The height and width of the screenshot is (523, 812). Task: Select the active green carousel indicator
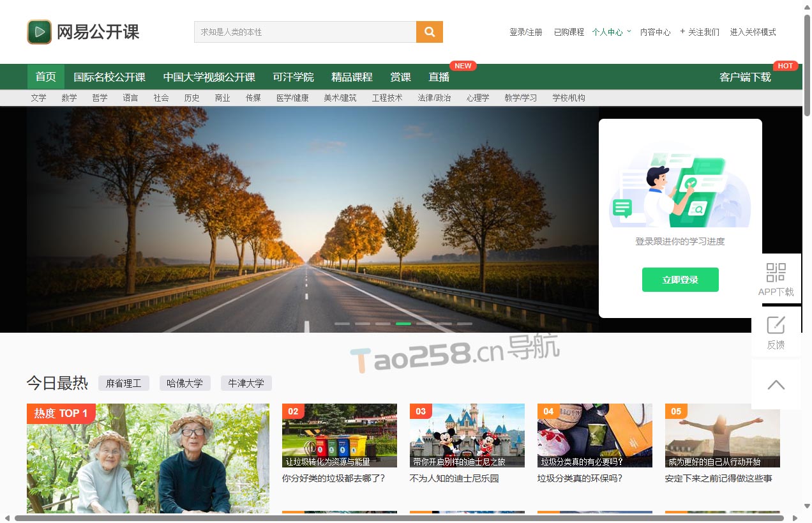[x=403, y=324]
